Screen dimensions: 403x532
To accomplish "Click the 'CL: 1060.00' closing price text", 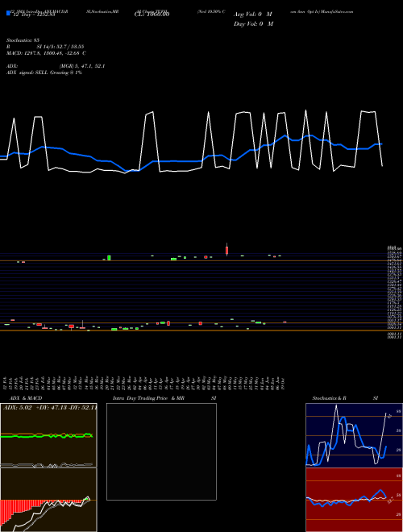I will [x=152, y=15].
